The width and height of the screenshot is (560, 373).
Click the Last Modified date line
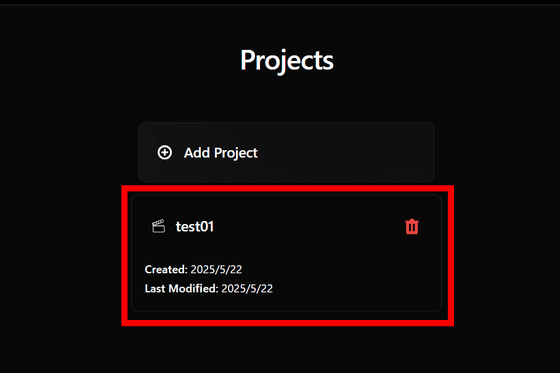coord(209,288)
